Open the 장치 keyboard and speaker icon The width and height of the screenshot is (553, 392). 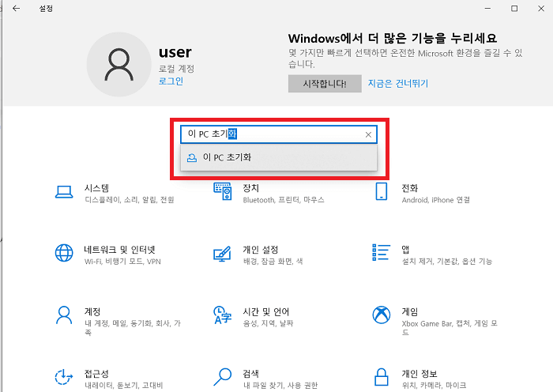point(223,191)
